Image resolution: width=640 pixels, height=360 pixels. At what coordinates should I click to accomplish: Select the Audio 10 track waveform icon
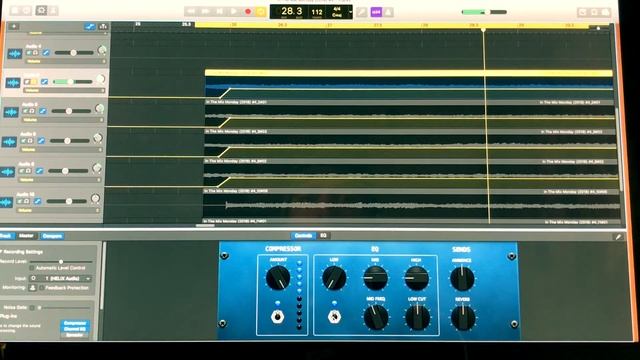6,202
